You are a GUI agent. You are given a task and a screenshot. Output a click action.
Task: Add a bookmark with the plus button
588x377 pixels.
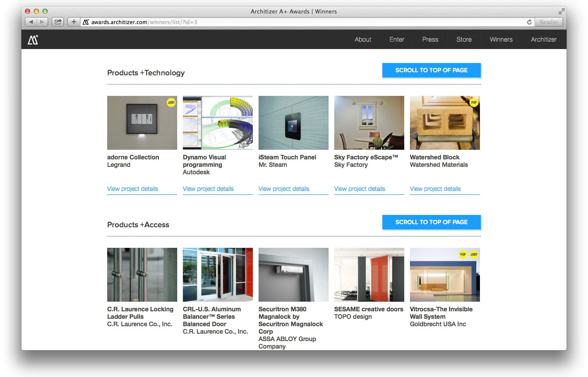coord(73,22)
